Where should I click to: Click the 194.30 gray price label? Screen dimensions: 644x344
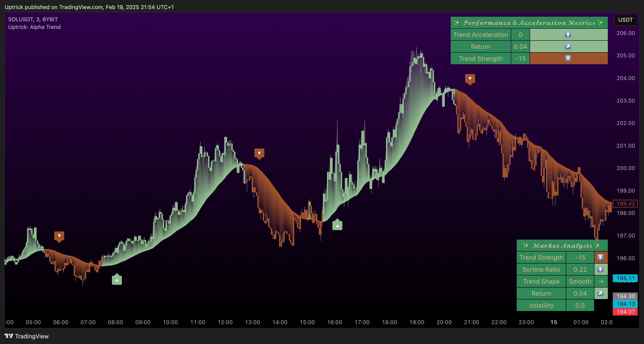[625, 296]
